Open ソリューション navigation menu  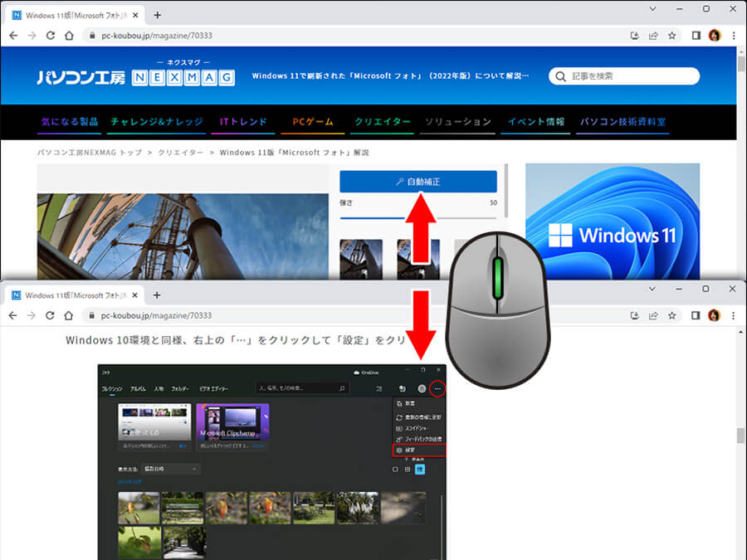coord(458,122)
